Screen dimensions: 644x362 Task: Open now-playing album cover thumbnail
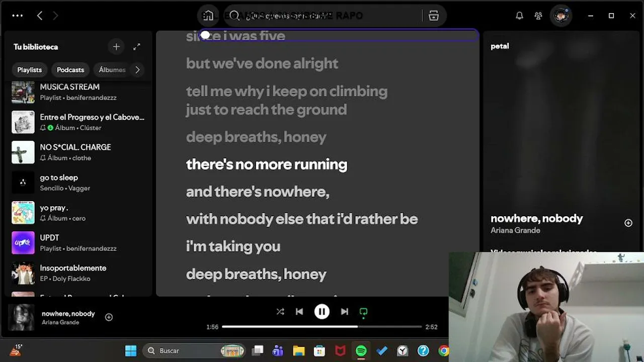(x=22, y=318)
